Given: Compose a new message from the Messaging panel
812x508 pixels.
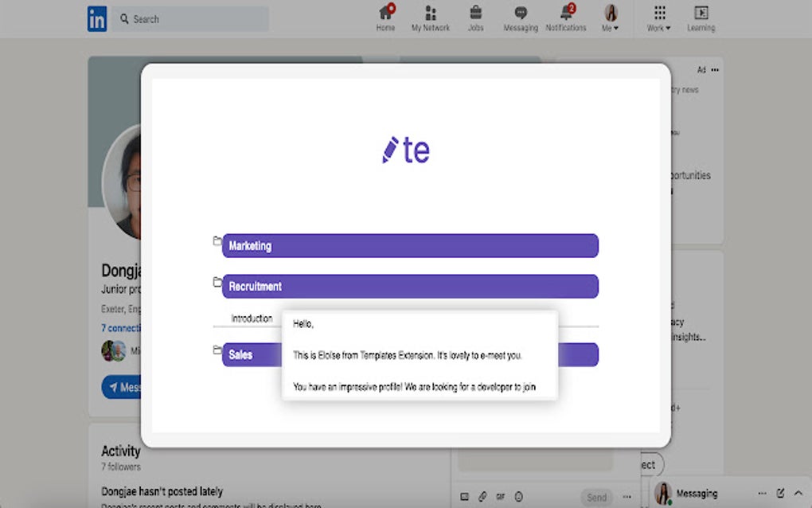Looking at the screenshot, I should coord(781,493).
